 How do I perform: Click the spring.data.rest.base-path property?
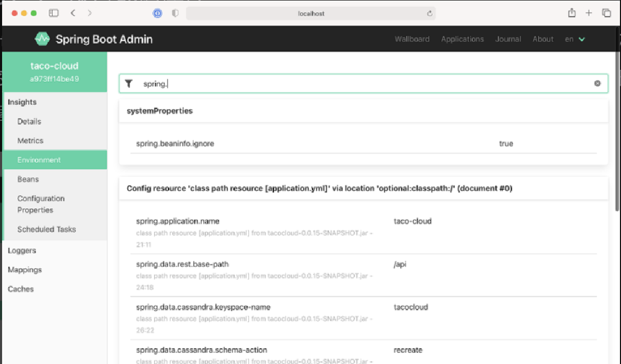(182, 264)
